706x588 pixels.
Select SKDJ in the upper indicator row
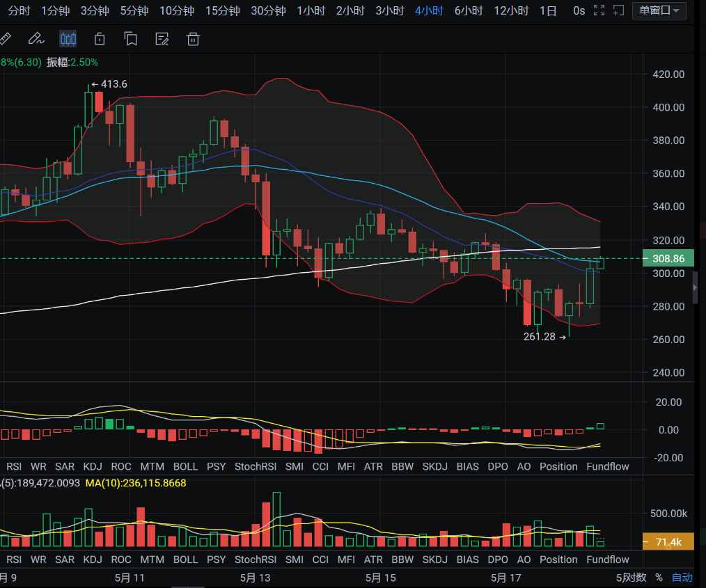tap(435, 466)
